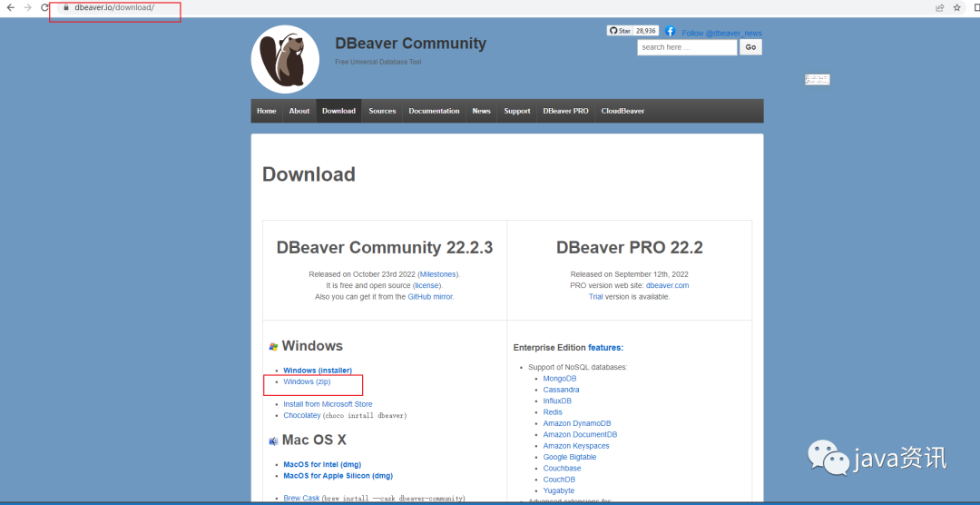Select the Download menu item
This screenshot has height=505, width=980.
[338, 111]
